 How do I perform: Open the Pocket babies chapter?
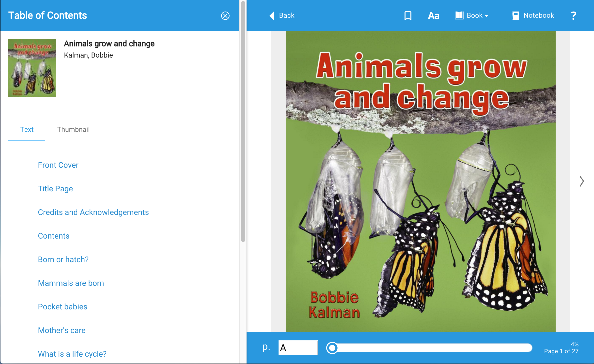click(x=63, y=307)
